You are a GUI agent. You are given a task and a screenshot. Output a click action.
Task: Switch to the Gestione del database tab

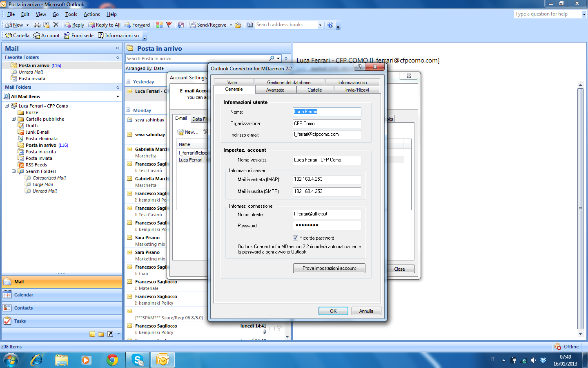coord(289,83)
